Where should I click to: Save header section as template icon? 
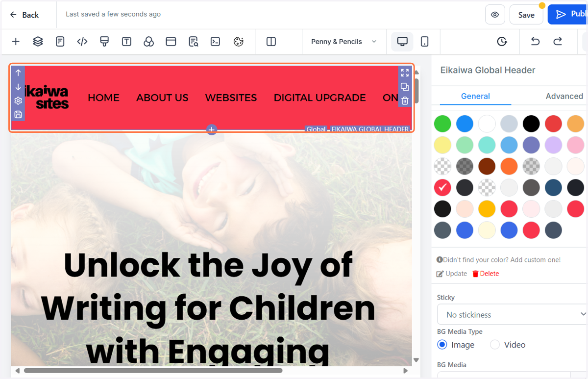pyautogui.click(x=18, y=114)
